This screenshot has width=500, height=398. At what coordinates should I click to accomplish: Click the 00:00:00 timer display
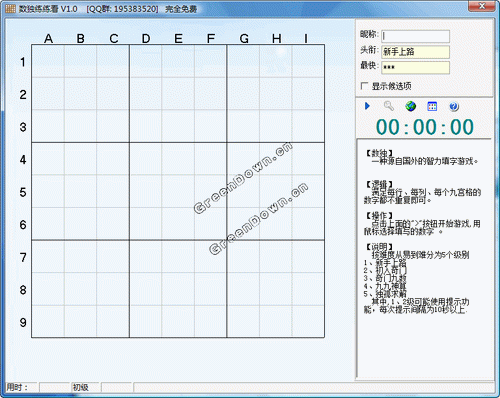pos(425,127)
